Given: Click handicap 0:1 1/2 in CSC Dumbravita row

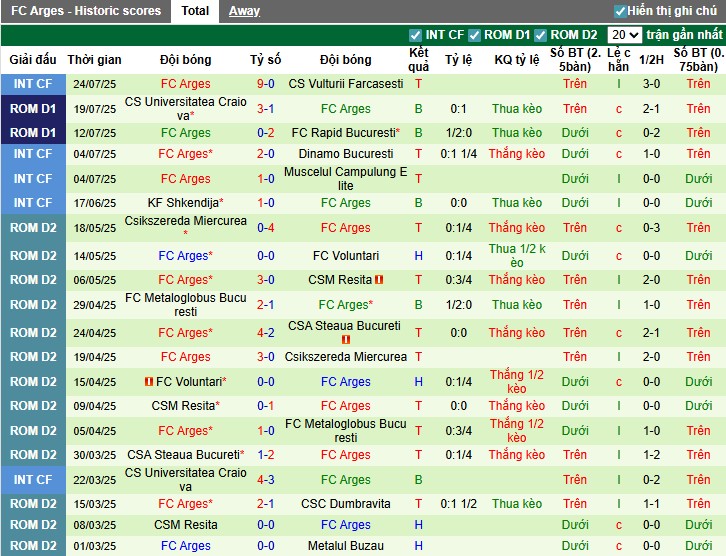Looking at the screenshot, I should pos(458,504).
